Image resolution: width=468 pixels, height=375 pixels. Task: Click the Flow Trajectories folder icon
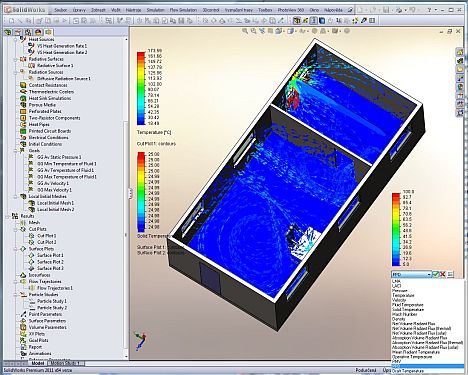23,281
